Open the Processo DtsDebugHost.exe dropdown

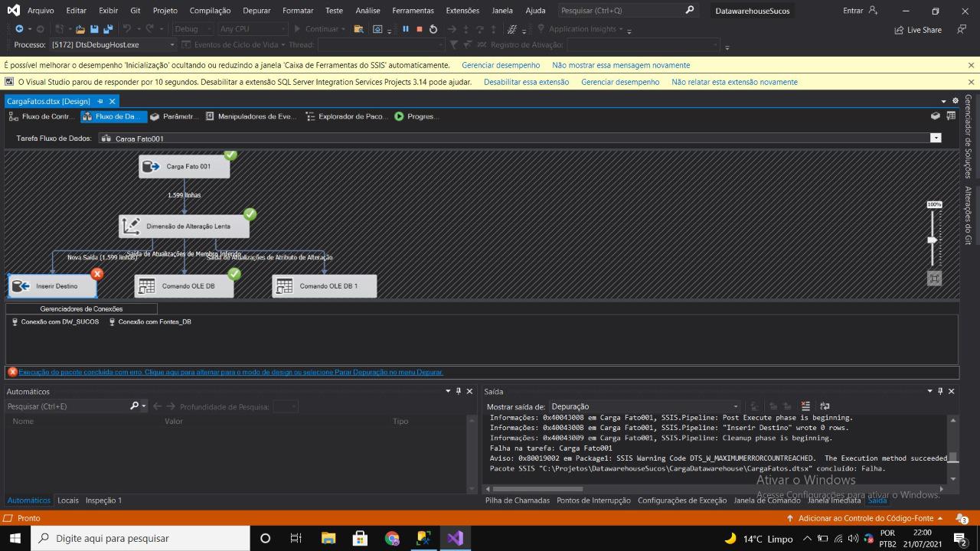[171, 45]
